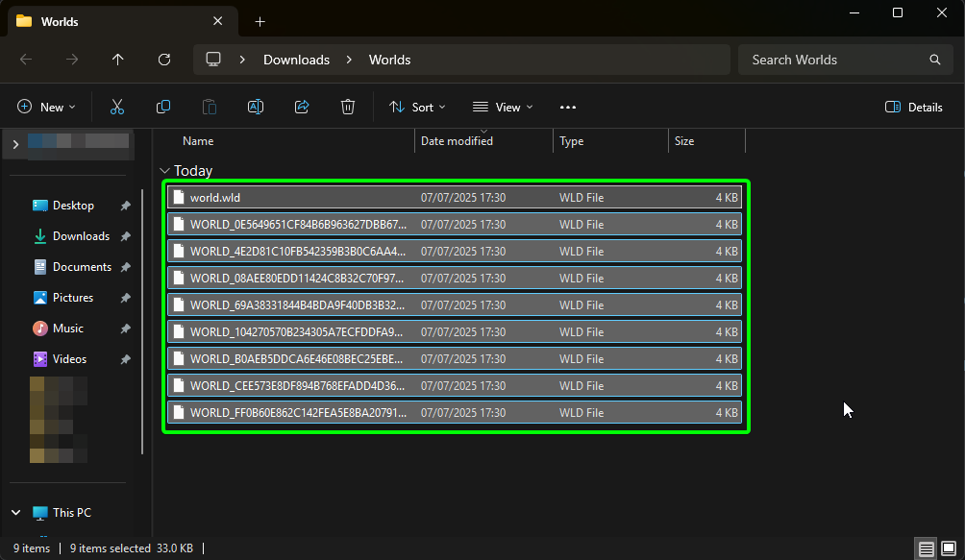Click the Cut scissors icon

[x=117, y=107]
